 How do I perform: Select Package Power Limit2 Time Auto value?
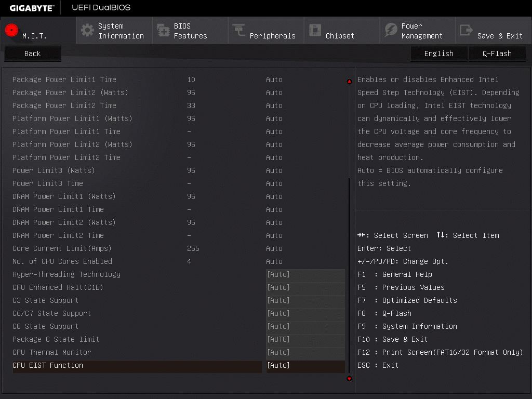(x=274, y=105)
